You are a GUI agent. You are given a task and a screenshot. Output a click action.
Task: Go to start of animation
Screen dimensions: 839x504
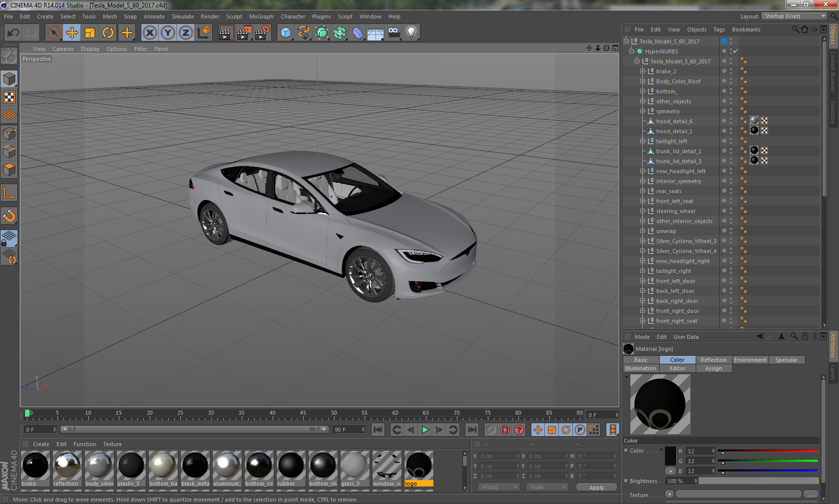coord(378,430)
